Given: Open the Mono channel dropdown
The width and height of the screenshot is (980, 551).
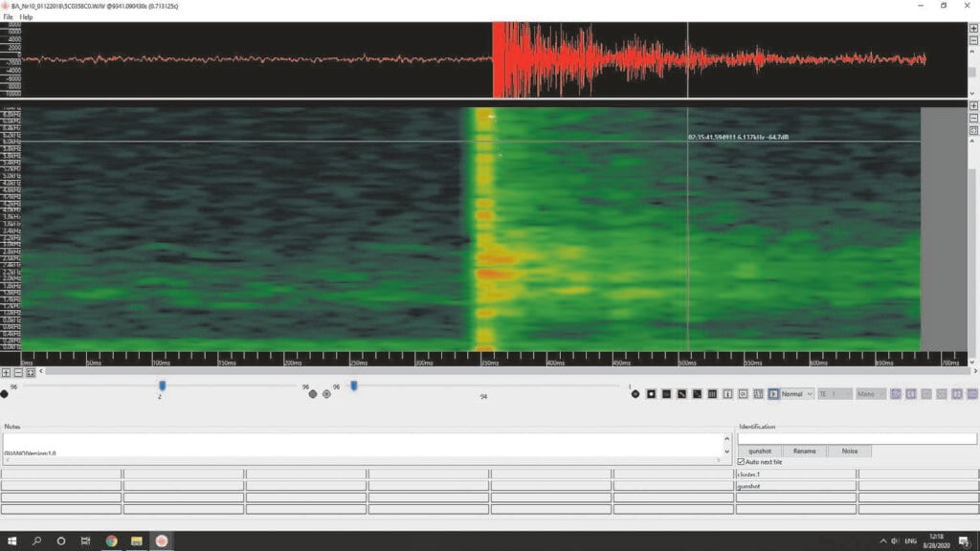Looking at the screenshot, I should tap(871, 393).
